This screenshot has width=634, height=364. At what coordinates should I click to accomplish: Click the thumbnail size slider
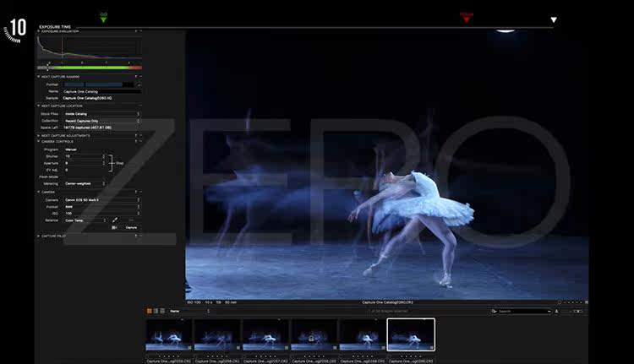point(577,311)
